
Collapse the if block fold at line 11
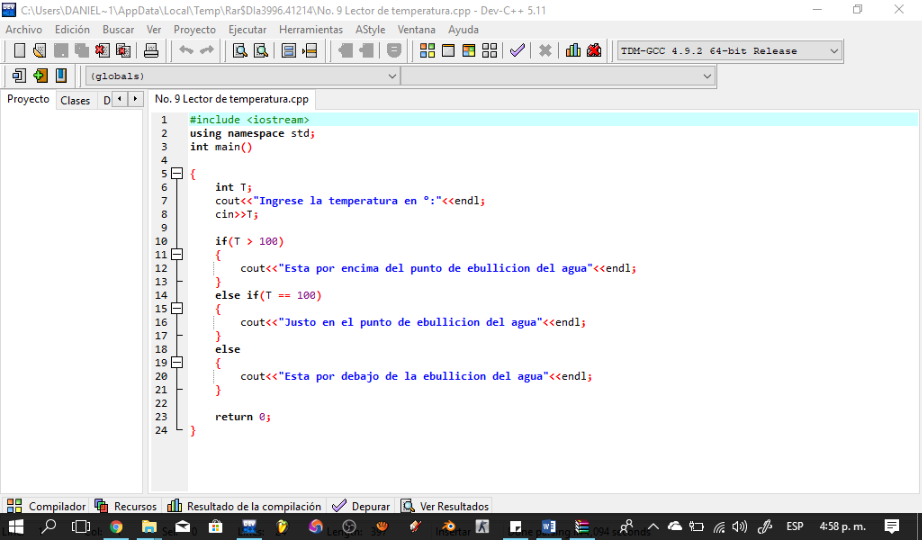[177, 255]
